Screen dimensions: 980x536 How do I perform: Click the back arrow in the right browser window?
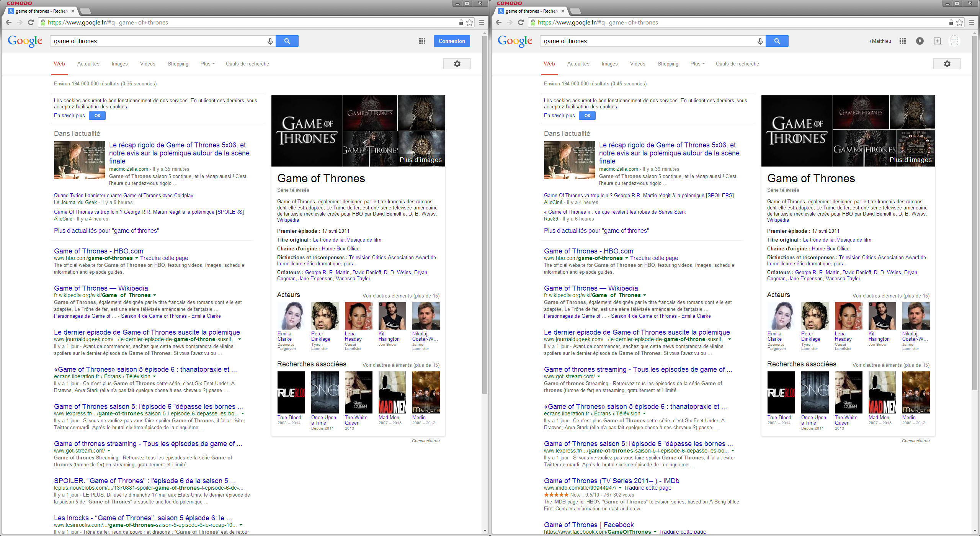coord(498,22)
